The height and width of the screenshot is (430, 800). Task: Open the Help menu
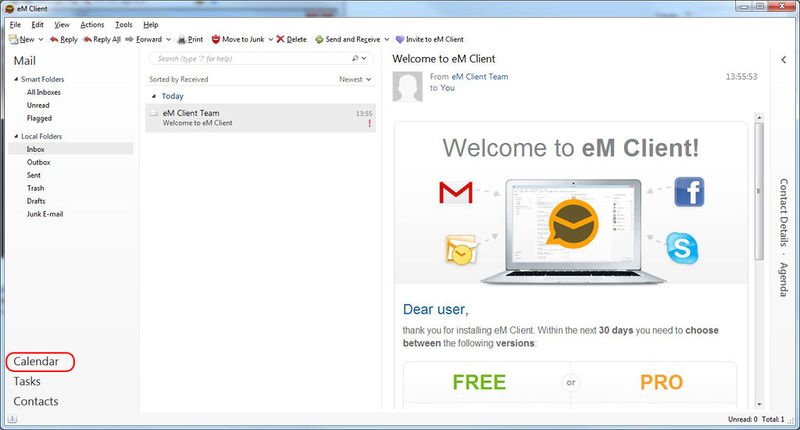151,24
